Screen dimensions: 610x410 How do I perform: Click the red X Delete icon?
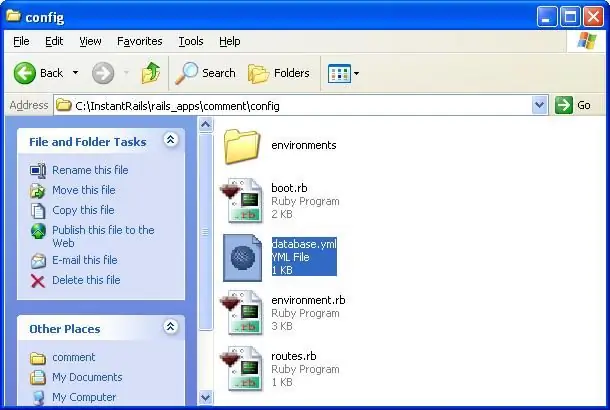click(38, 281)
